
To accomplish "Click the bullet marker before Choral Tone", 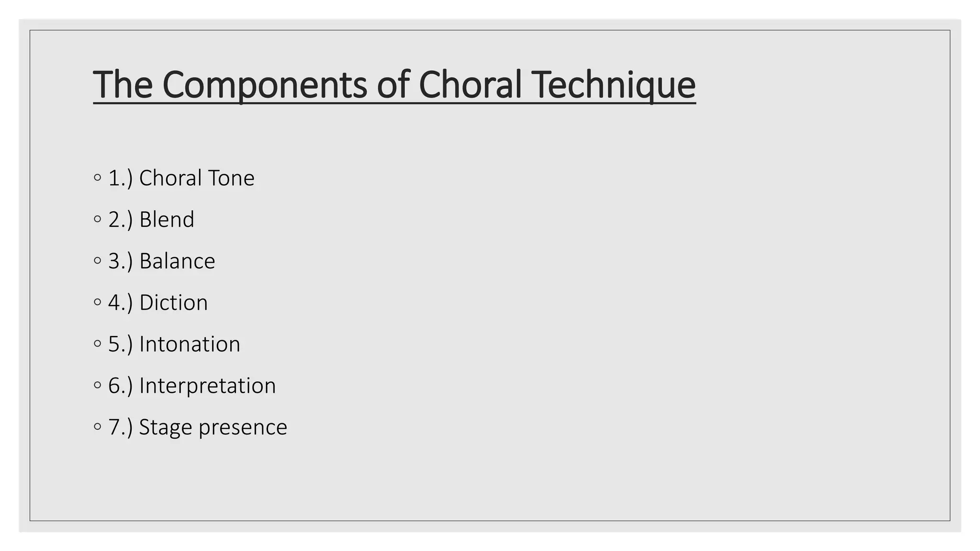I will [x=98, y=178].
